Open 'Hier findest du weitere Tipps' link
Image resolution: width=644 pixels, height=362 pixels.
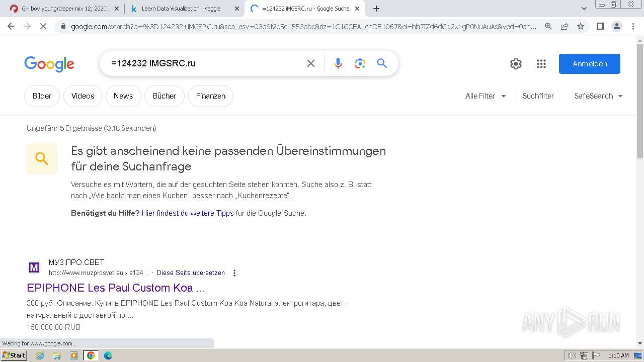pos(188,213)
